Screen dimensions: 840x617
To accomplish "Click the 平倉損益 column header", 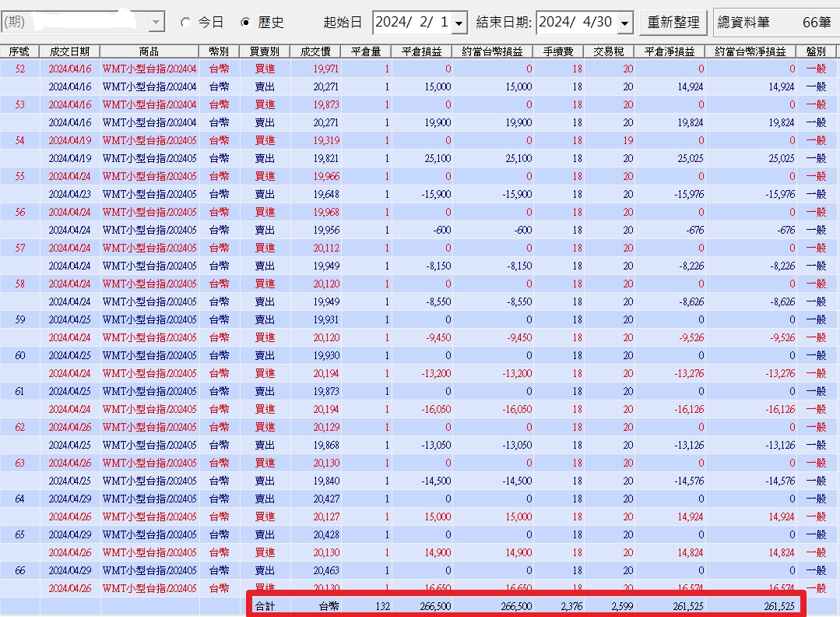I will click(422, 51).
